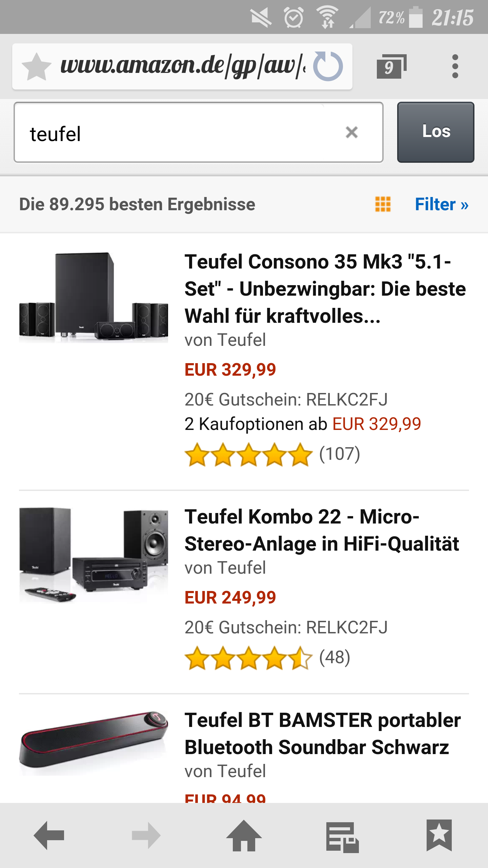Open the saved pages icon

point(342,837)
